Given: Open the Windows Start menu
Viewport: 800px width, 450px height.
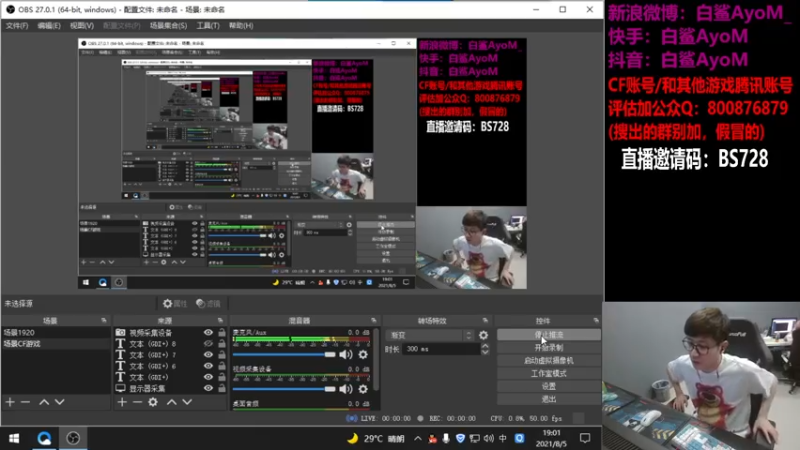Looking at the screenshot, I should pyautogui.click(x=14, y=438).
